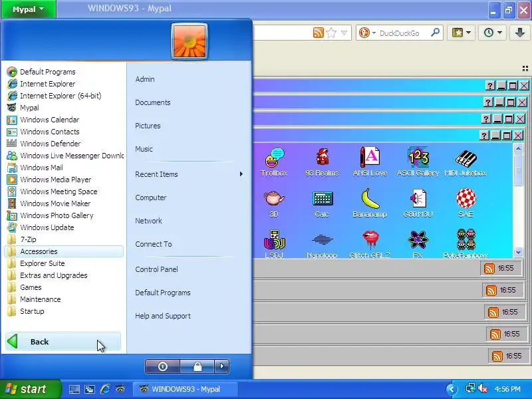Click scroll up arrow in Windows93 window
Image resolution: width=532 pixels, height=399 pixels.
(518, 148)
